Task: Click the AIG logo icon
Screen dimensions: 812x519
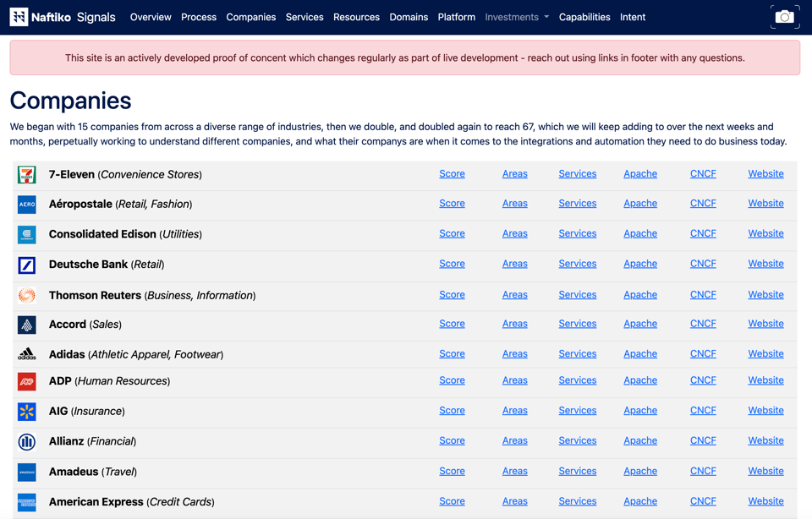Action: coord(27,412)
